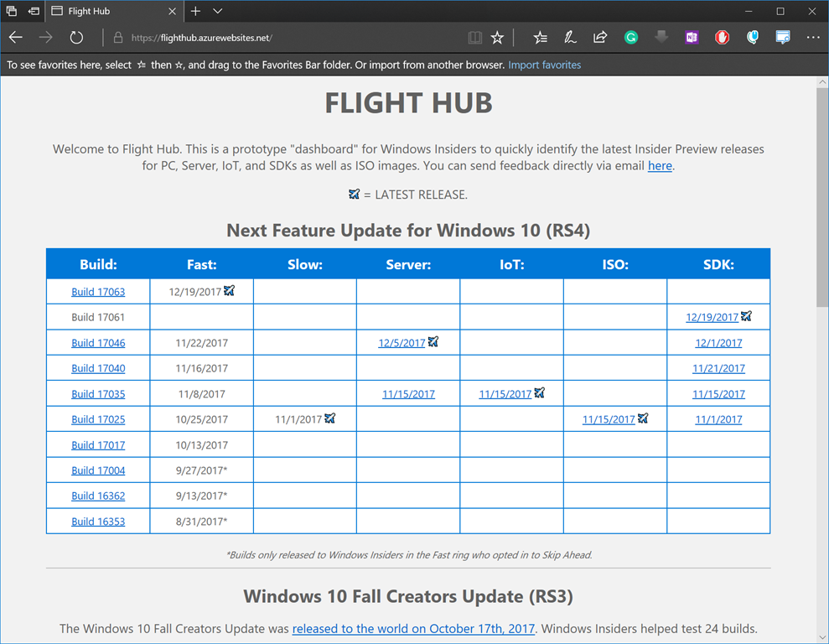Open the Grammarly extension icon
Screen dimensions: 829x644
(x=631, y=38)
